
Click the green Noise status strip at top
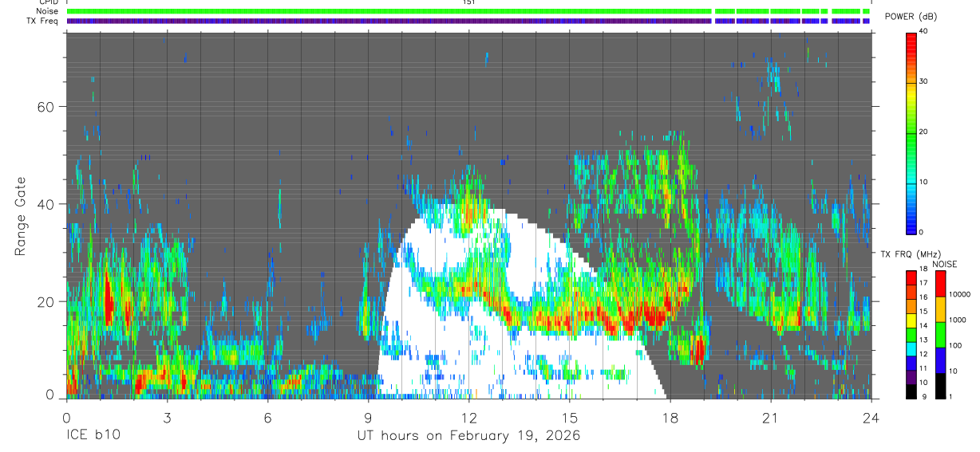468,11
